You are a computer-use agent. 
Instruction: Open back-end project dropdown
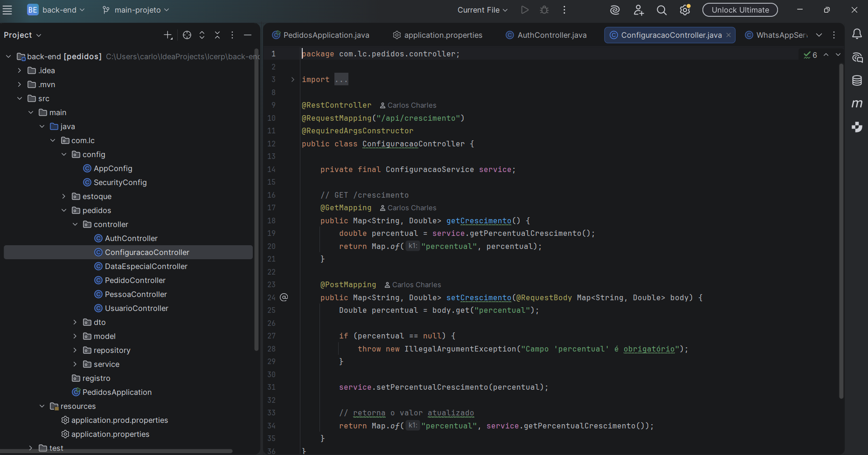(x=56, y=10)
